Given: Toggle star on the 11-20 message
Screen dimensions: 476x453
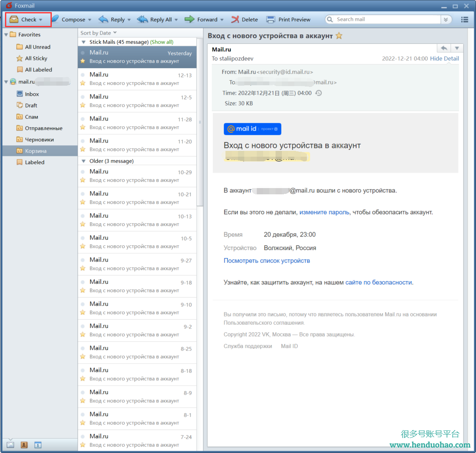Looking at the screenshot, I should coord(83,149).
